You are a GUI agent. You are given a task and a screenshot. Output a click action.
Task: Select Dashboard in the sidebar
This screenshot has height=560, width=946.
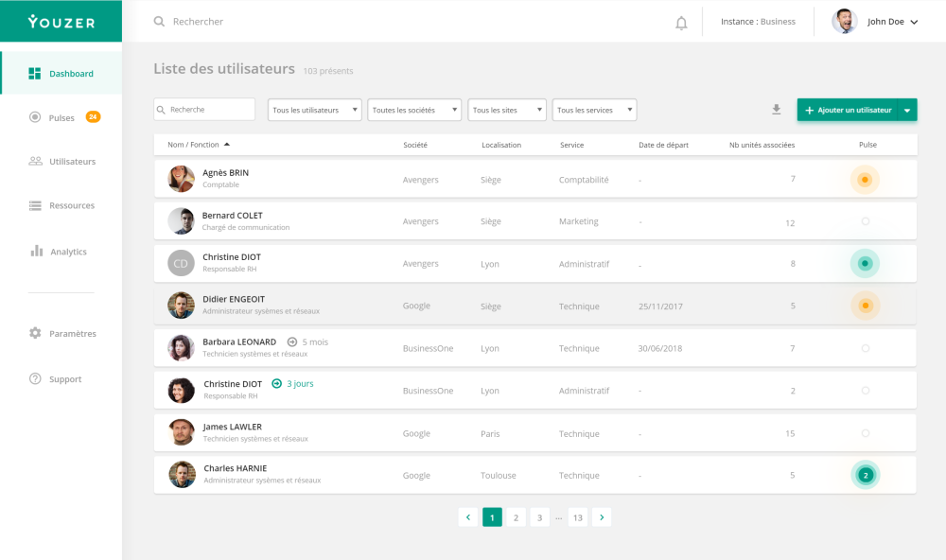click(x=71, y=74)
